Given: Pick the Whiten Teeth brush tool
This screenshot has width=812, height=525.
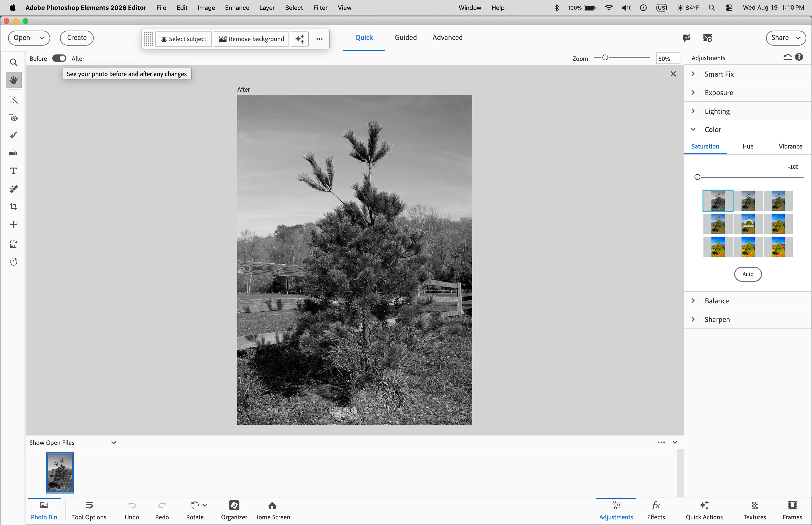Looking at the screenshot, I should 14,135.
